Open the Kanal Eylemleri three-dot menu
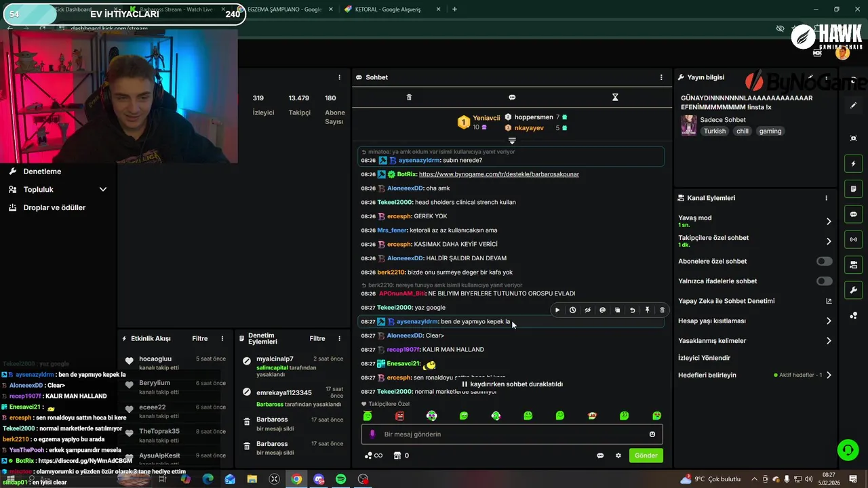Image resolution: width=868 pixels, height=488 pixels. pos(826,198)
